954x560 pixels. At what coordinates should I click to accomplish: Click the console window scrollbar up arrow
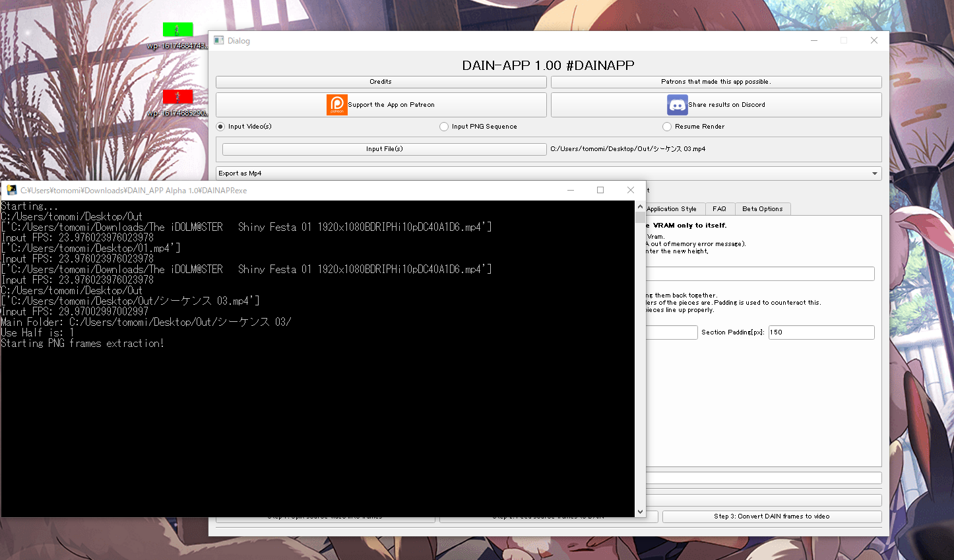click(640, 206)
